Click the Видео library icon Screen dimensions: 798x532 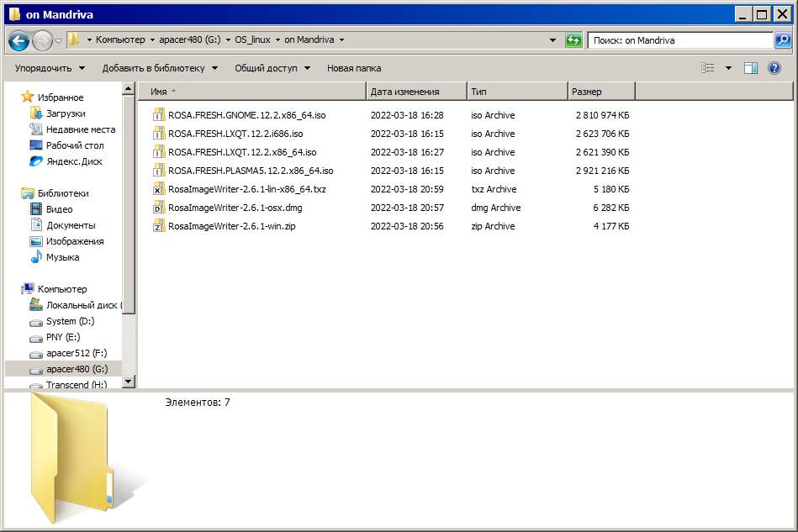tap(36, 209)
